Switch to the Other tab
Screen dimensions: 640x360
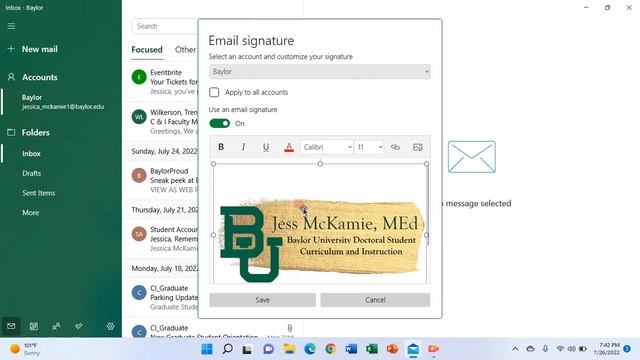(185, 50)
